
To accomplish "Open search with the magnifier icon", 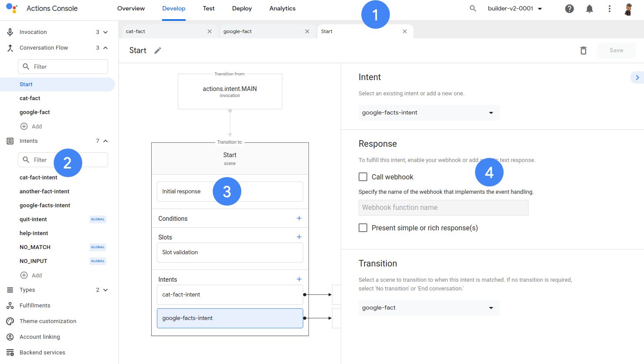I will (473, 9).
